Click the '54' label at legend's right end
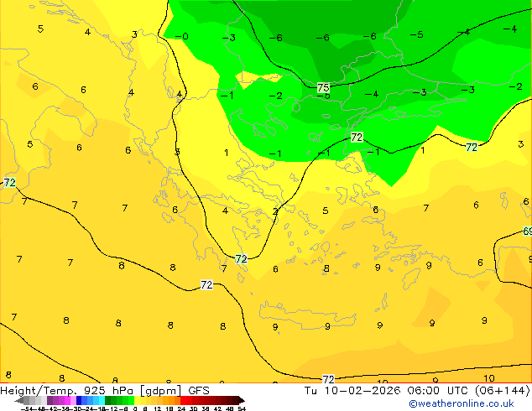Image resolution: width=532 pixels, height=411 pixels. tap(242, 408)
